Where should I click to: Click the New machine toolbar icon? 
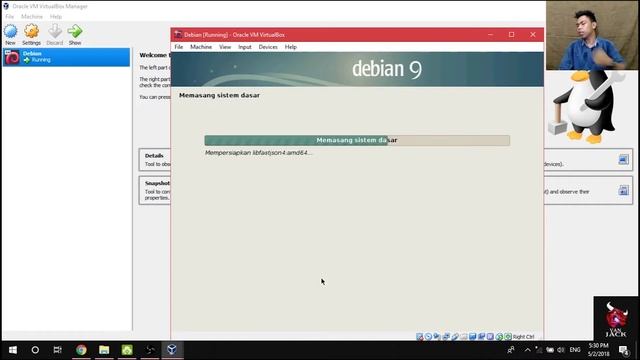[11, 31]
